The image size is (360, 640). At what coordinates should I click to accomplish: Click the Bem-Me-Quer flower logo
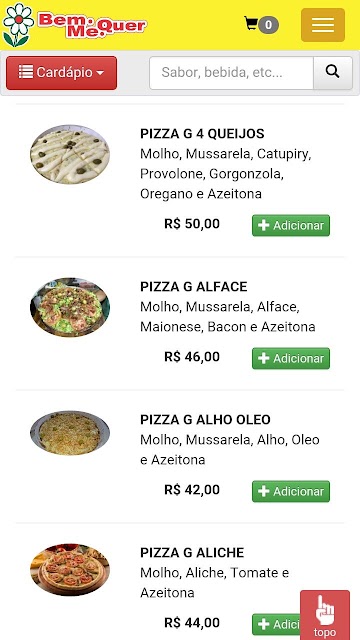[x=74, y=25]
